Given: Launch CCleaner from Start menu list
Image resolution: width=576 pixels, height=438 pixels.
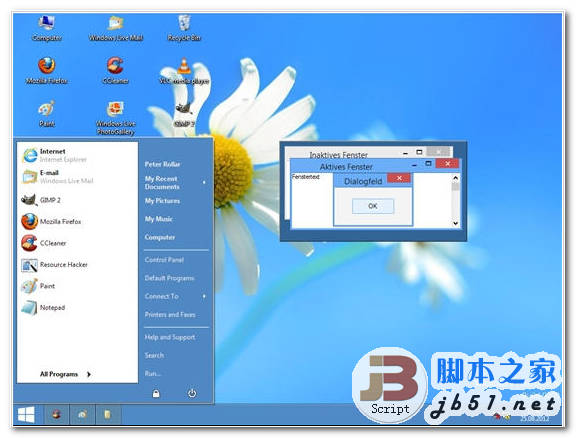Looking at the screenshot, I should (x=44, y=243).
